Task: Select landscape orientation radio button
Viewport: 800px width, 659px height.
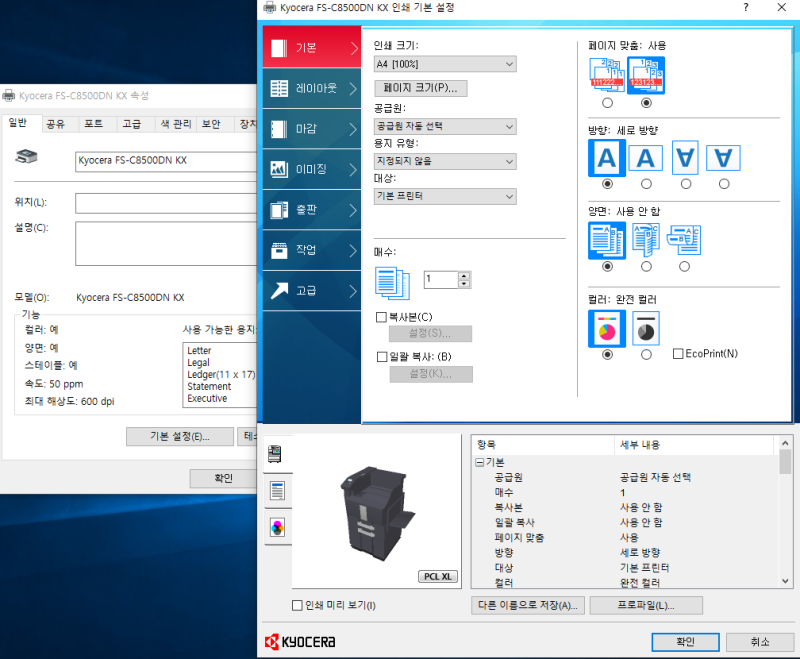Action: pyautogui.click(x=646, y=184)
